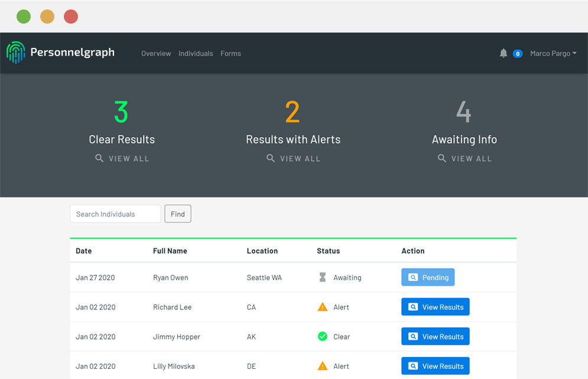Click the green macOS window button
This screenshot has width=588, height=379.
click(x=24, y=17)
